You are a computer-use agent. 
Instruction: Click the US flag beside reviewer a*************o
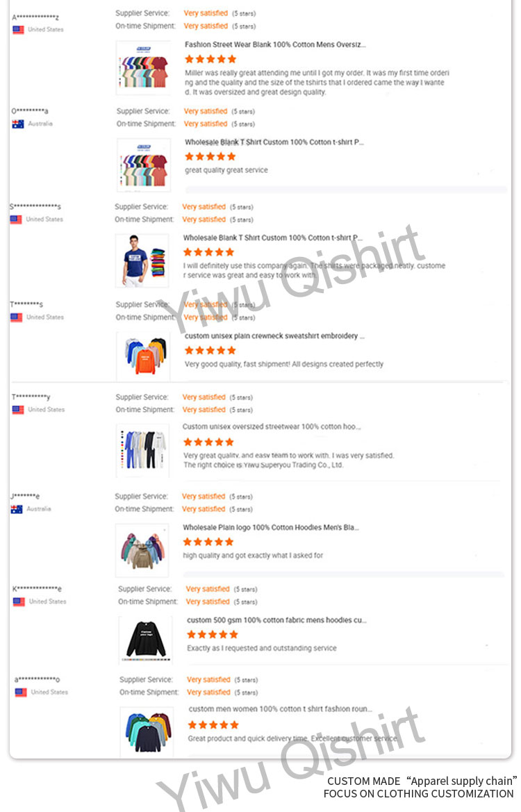point(21,693)
